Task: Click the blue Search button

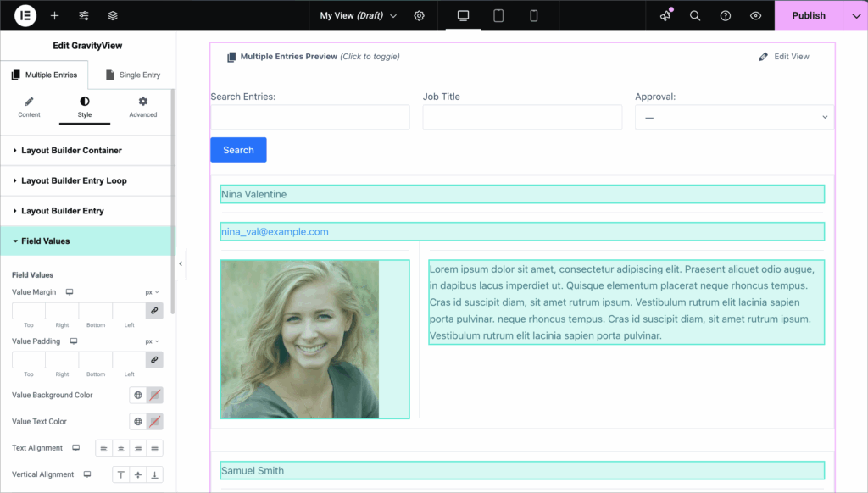Action: click(x=238, y=150)
